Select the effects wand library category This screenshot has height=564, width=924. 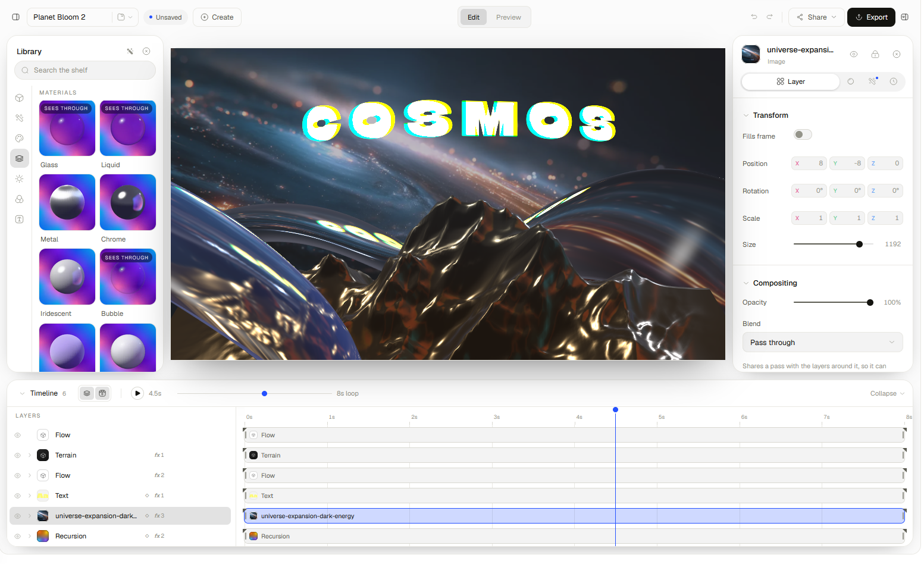coord(20,118)
